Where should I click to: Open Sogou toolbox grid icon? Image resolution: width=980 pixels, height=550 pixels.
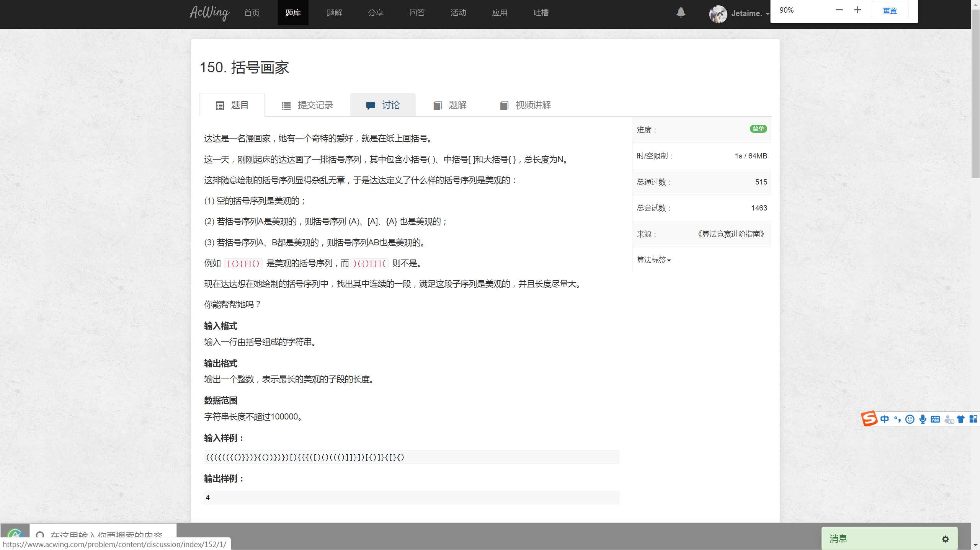pos(973,419)
